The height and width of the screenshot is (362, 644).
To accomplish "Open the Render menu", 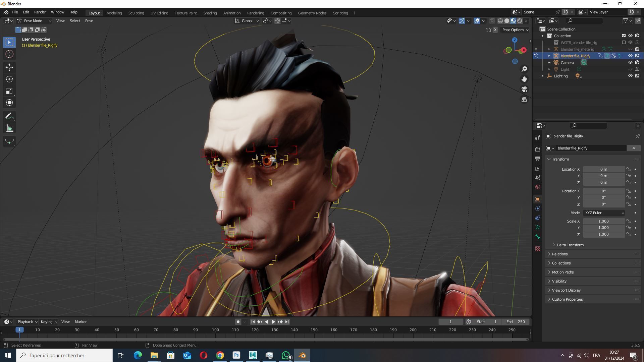I will (x=40, y=12).
